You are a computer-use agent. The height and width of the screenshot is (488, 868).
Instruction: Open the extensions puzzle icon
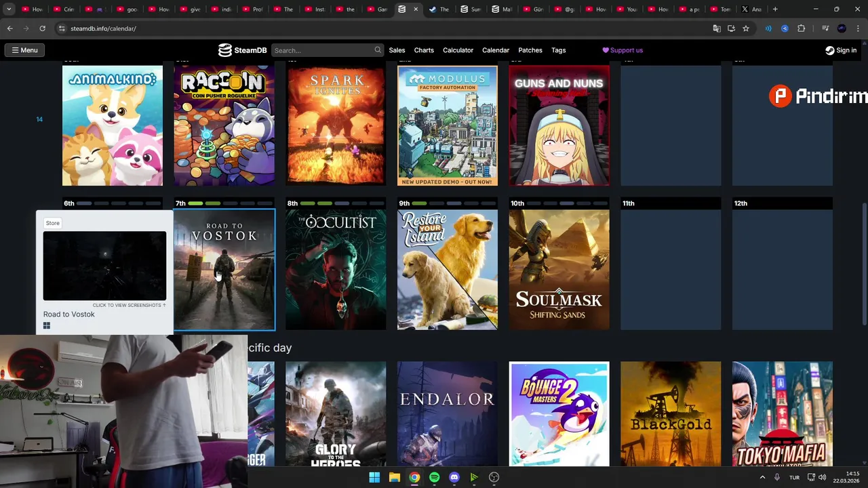802,28
